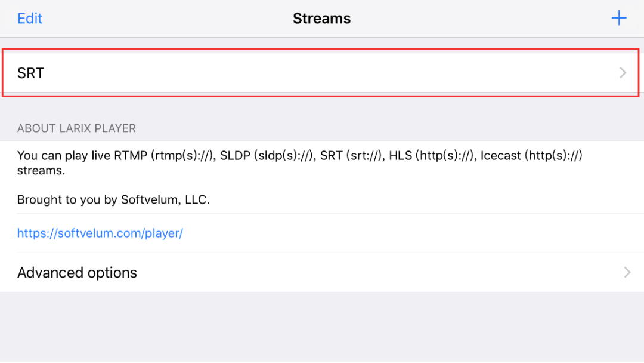
Task: Click SRT (srt://) in the description
Action: pos(352,156)
